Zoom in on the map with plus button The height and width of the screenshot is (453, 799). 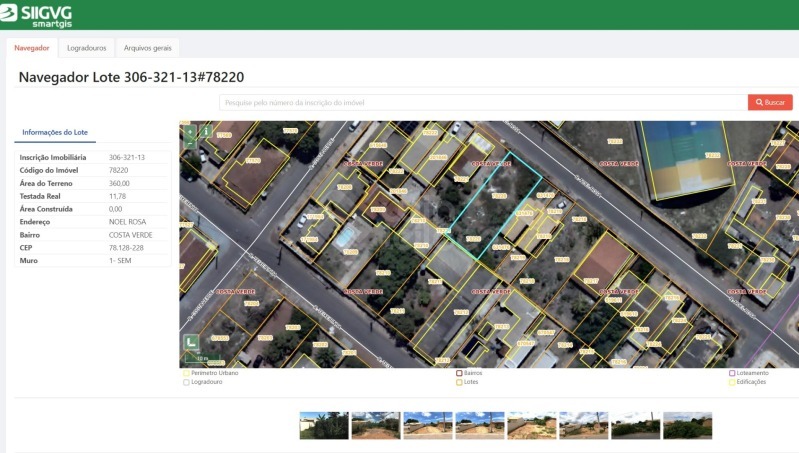pos(190,131)
